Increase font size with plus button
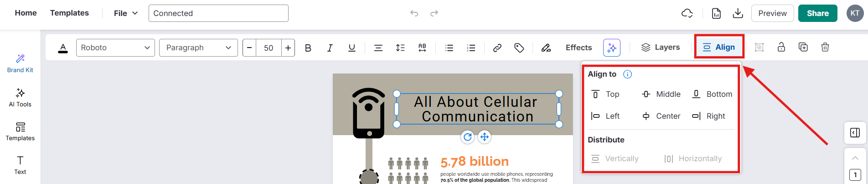 pos(288,48)
